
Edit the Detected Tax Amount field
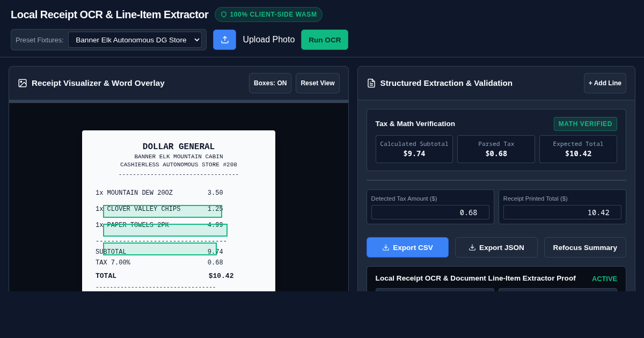(x=430, y=212)
